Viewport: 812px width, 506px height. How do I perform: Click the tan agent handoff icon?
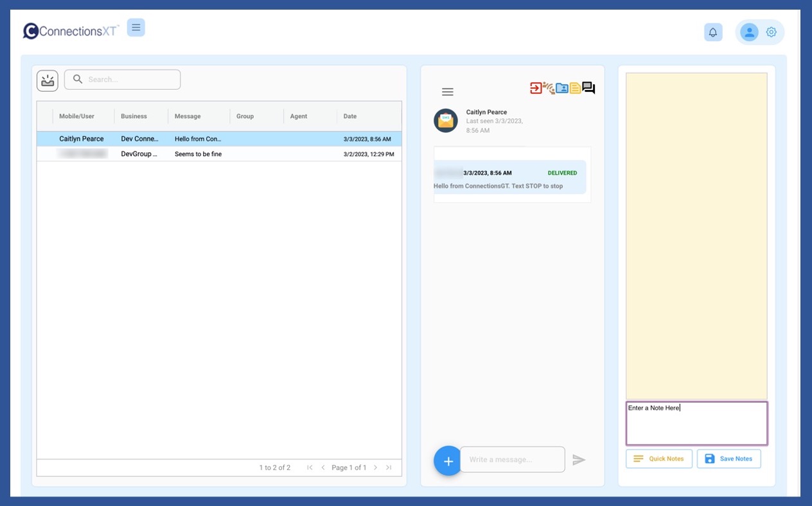549,88
